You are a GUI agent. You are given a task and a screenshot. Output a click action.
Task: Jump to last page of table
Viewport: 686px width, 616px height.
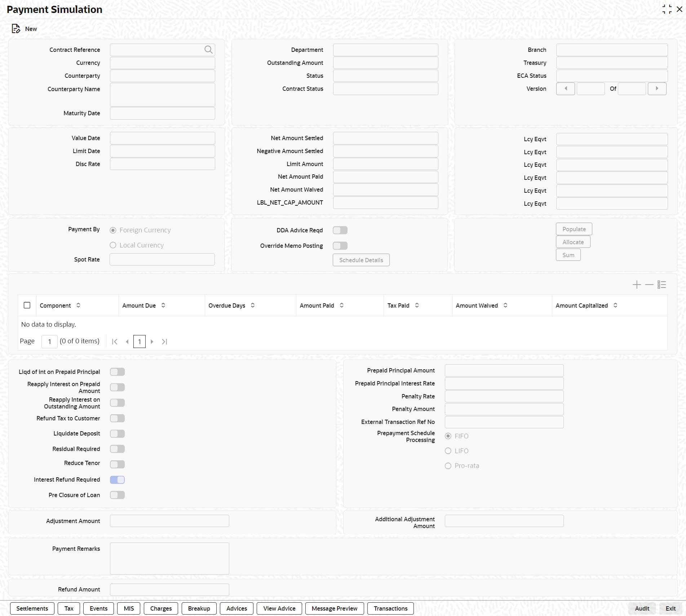(164, 342)
